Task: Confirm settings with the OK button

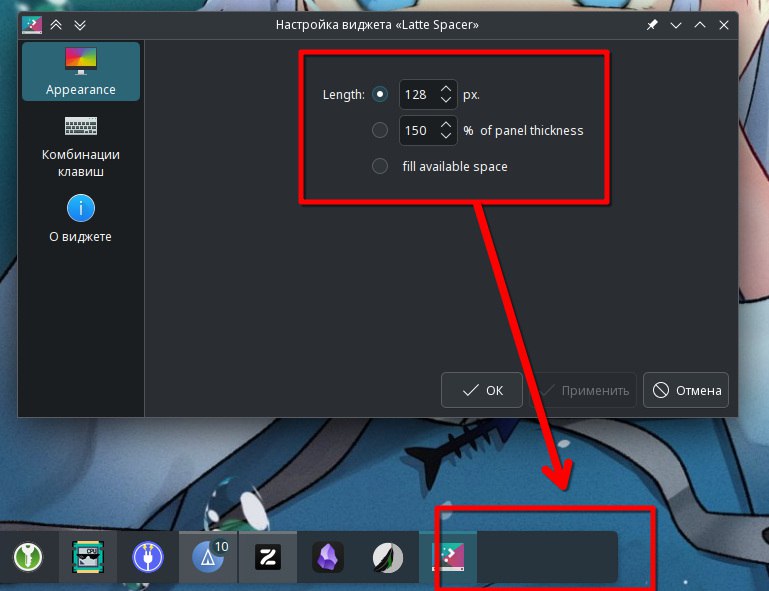Action: coord(482,390)
